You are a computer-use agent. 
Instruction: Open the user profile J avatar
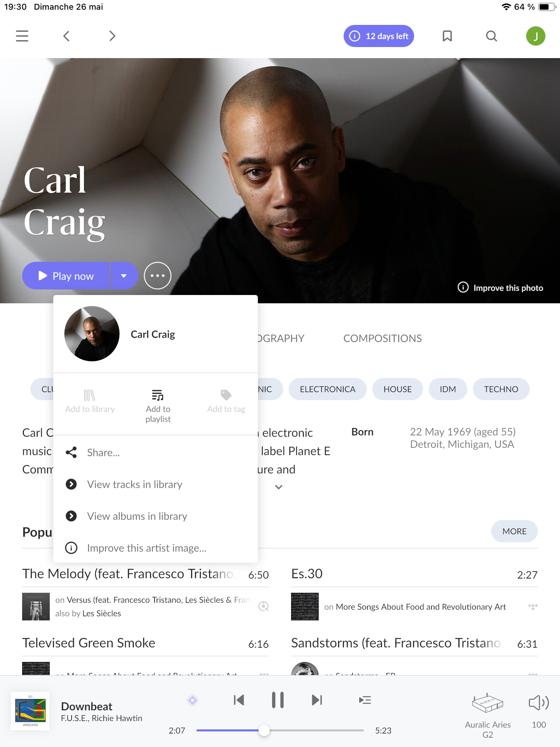[x=535, y=36]
